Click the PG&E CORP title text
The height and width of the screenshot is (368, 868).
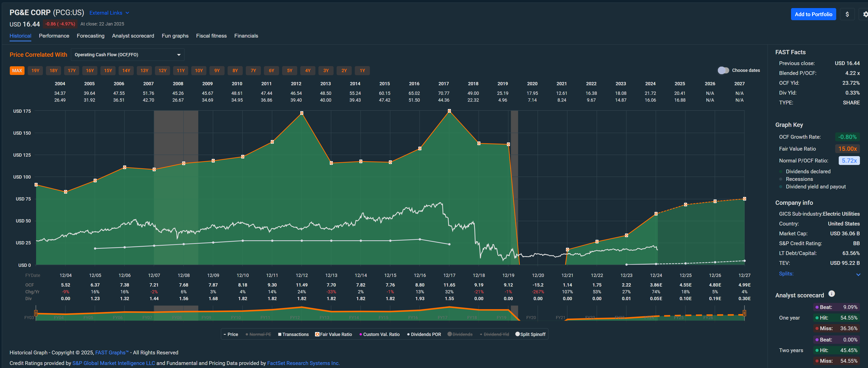point(30,12)
